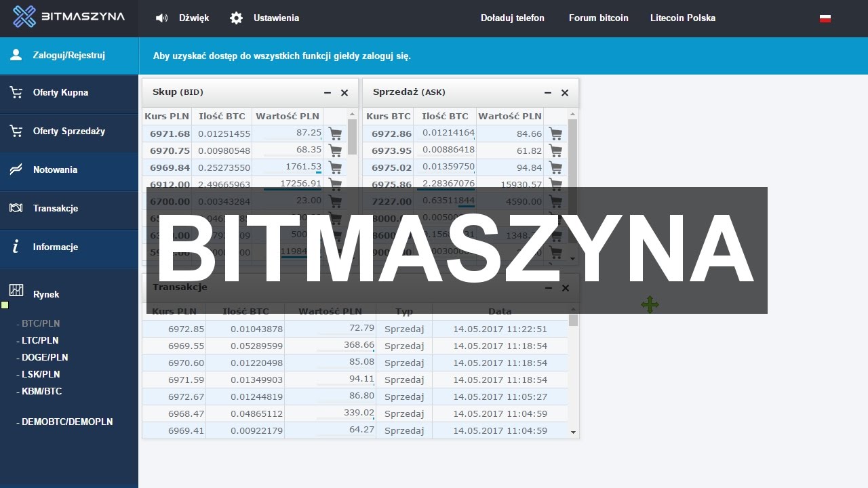Click the Bitmaszyna logo
The height and width of the screenshot is (488, 868).
click(69, 16)
